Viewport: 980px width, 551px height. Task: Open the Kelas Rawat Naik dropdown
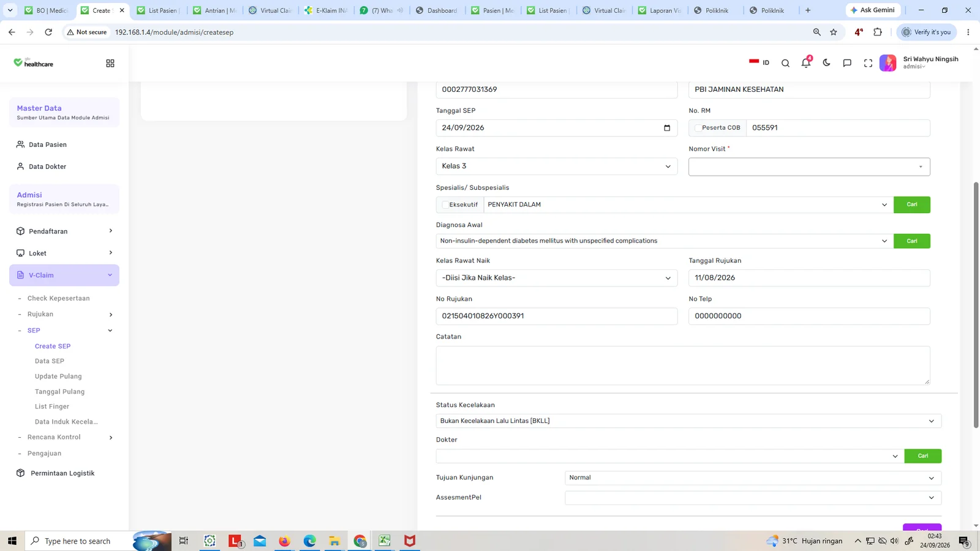(x=557, y=278)
